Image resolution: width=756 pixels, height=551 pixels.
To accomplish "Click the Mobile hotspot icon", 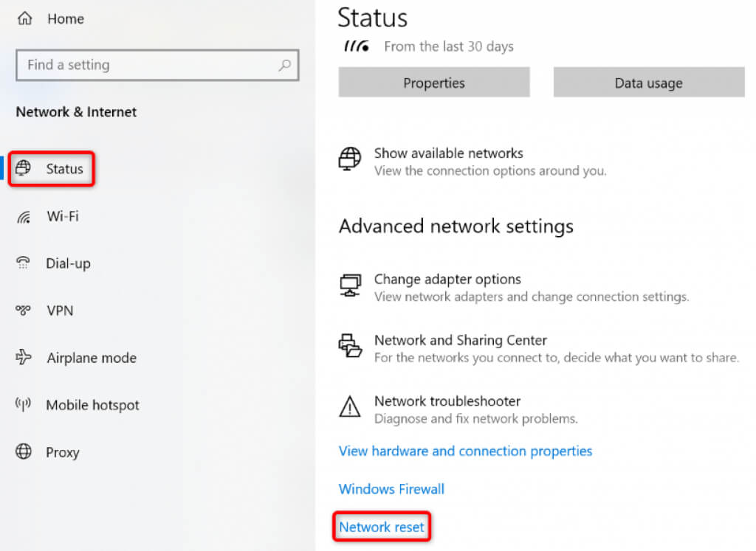I will [x=24, y=405].
